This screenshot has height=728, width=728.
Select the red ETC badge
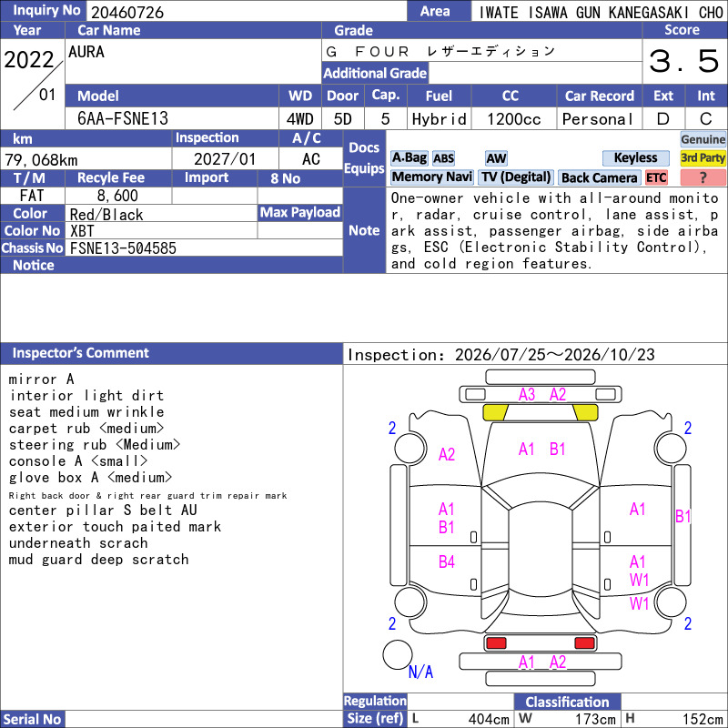pos(656,177)
